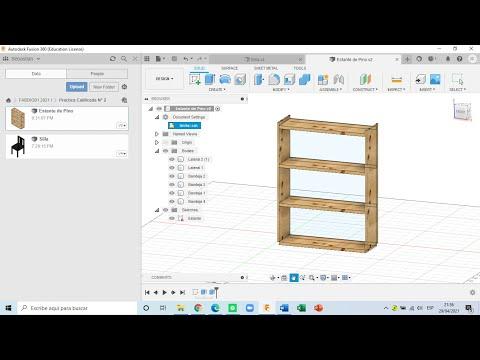Open the Help question mark icon
Image resolution: width=480 pixels, height=360 pixels.
point(460,59)
